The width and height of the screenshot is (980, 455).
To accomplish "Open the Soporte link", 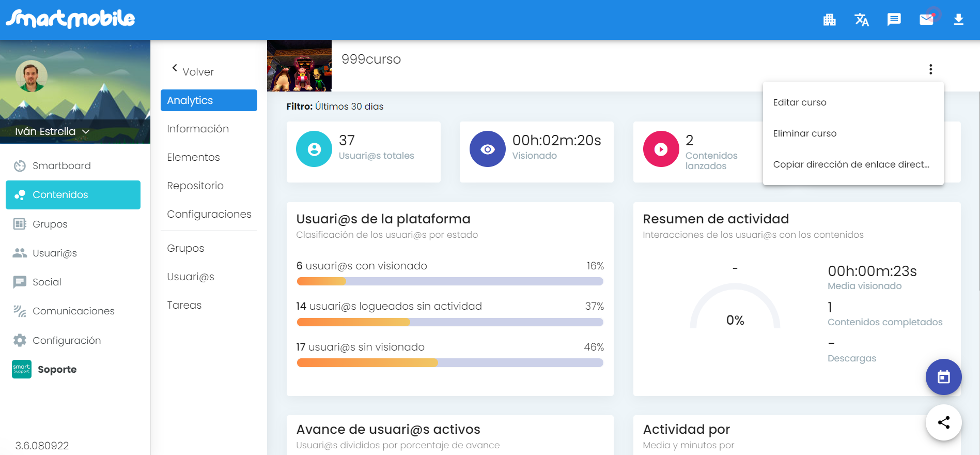I will click(57, 369).
